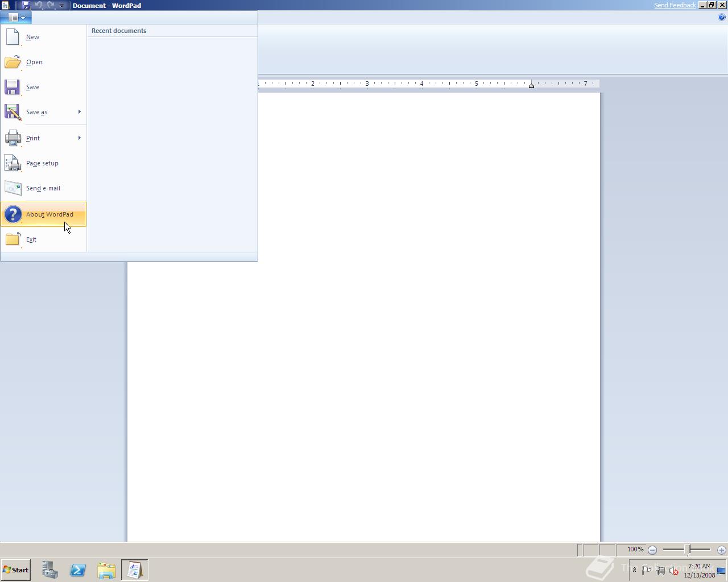Viewport: 728px width, 582px height.
Task: Click the network tray icon
Action: pyautogui.click(x=660, y=570)
